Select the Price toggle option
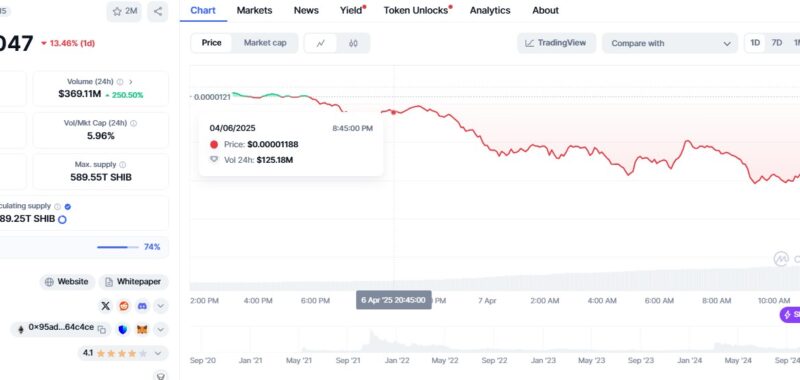The width and height of the screenshot is (800, 380). click(x=211, y=43)
